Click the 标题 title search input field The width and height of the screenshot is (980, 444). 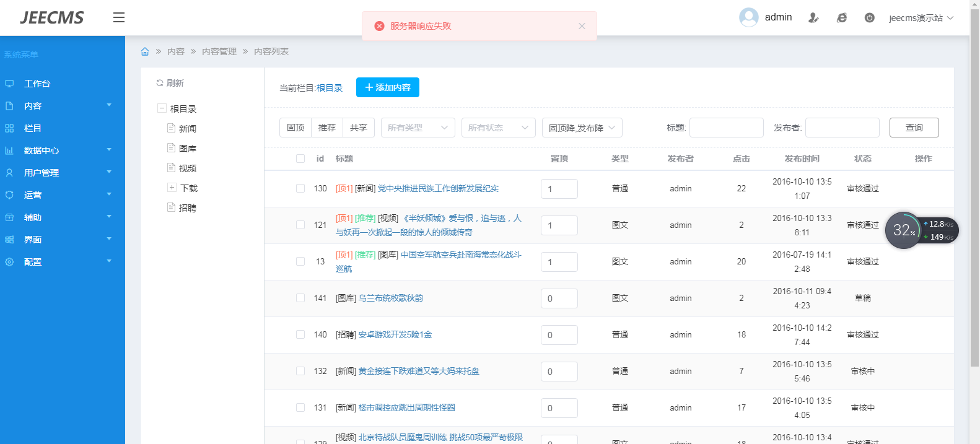point(726,128)
